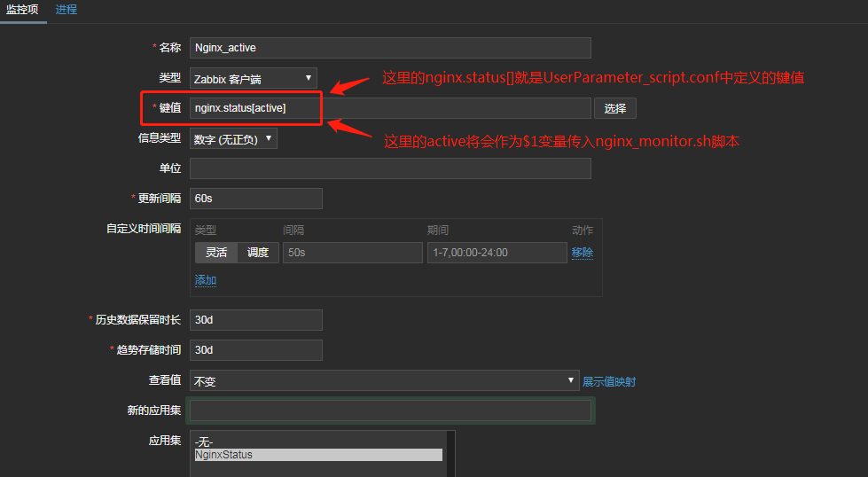Open the 查看值 dropdown showing 不变

pos(384,380)
